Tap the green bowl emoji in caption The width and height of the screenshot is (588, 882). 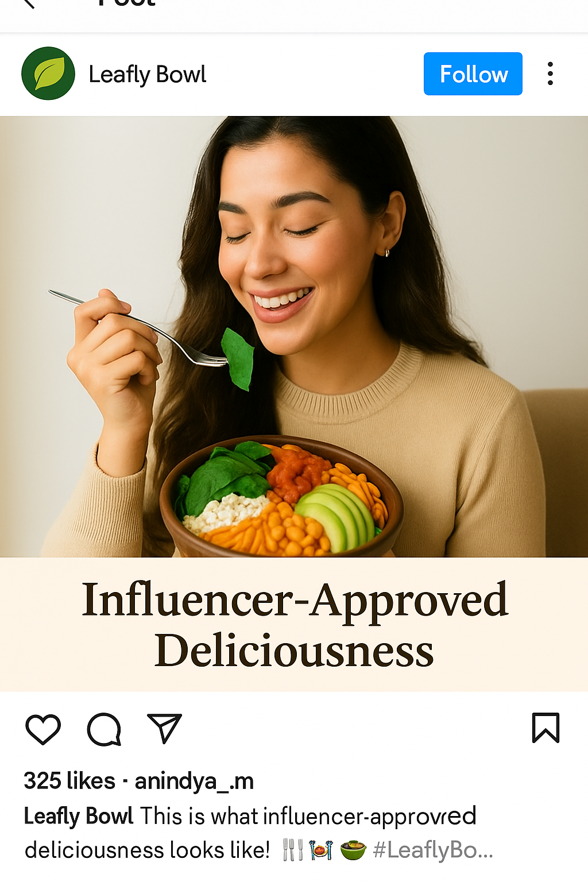[x=353, y=850]
